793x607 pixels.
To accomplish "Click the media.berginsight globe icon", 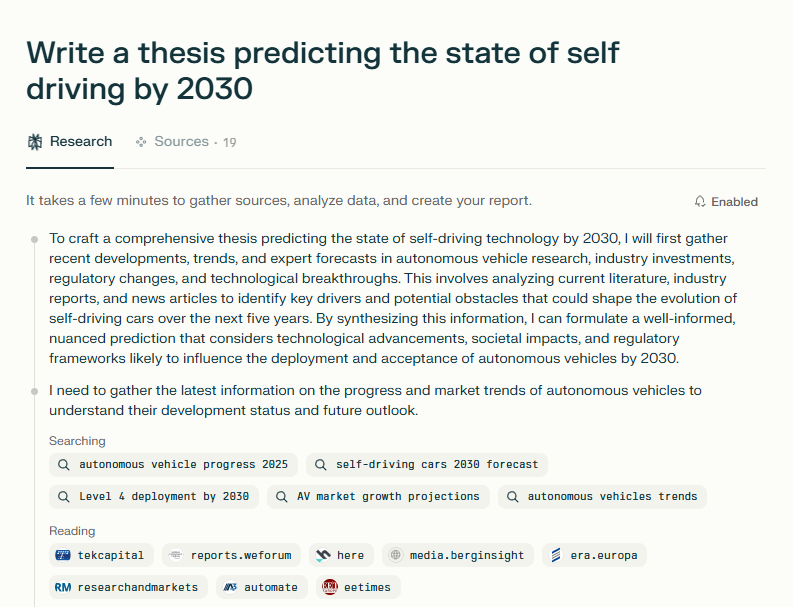I will [x=396, y=555].
